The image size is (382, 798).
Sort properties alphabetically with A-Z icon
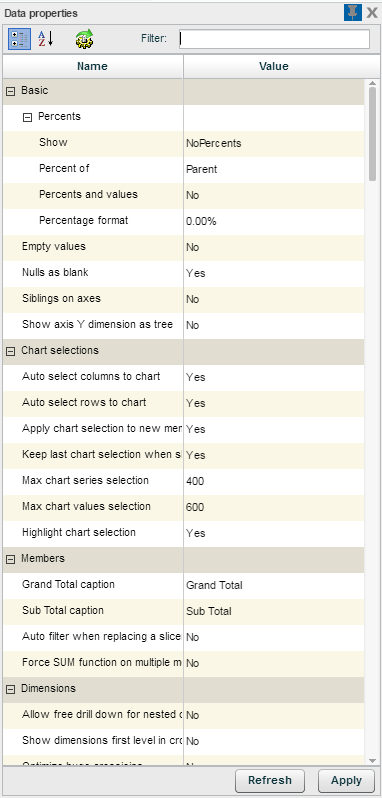tap(46, 39)
